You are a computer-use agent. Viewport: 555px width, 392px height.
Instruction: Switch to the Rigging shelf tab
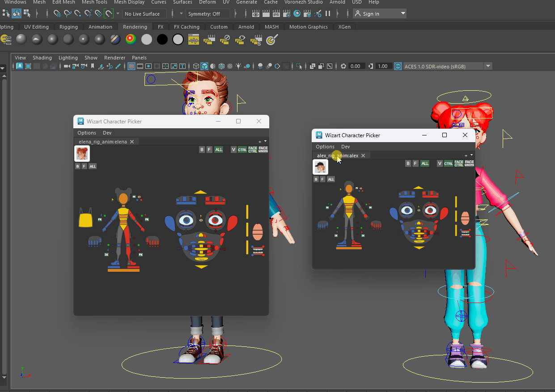point(68,27)
